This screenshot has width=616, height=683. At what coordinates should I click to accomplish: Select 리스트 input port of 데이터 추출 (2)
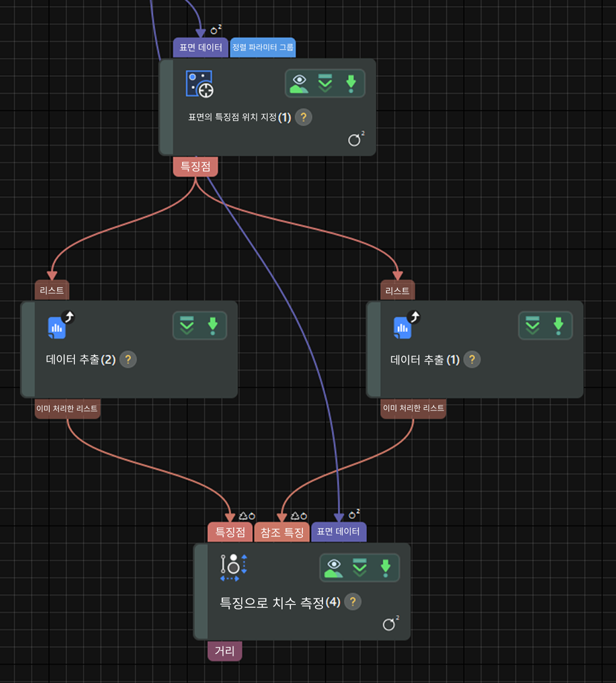[x=52, y=290]
